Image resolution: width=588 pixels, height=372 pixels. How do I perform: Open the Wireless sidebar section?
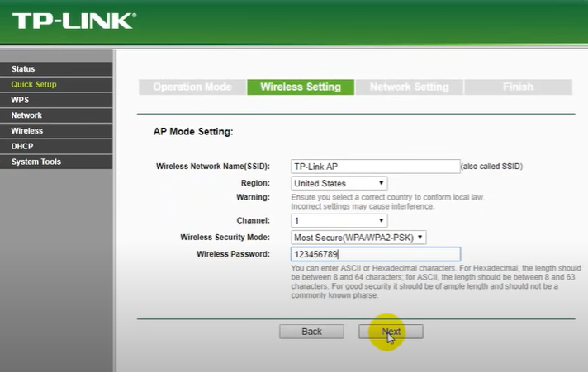click(27, 131)
